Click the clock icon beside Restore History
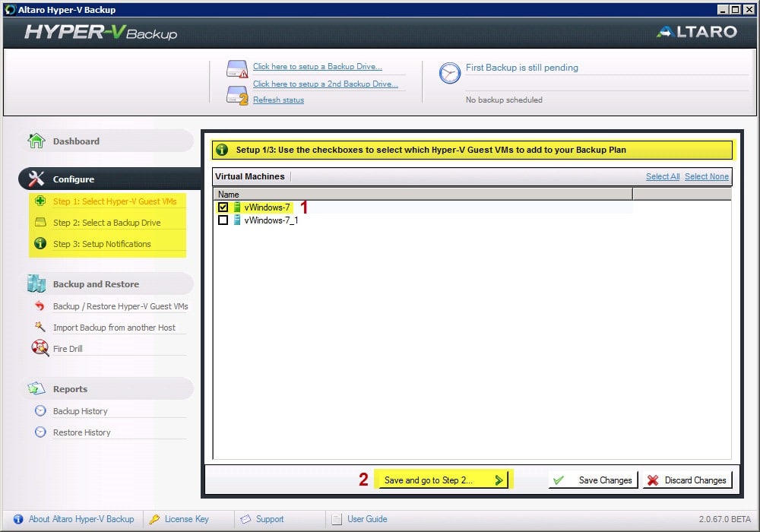Screen dimensions: 760x532 click(x=40, y=432)
